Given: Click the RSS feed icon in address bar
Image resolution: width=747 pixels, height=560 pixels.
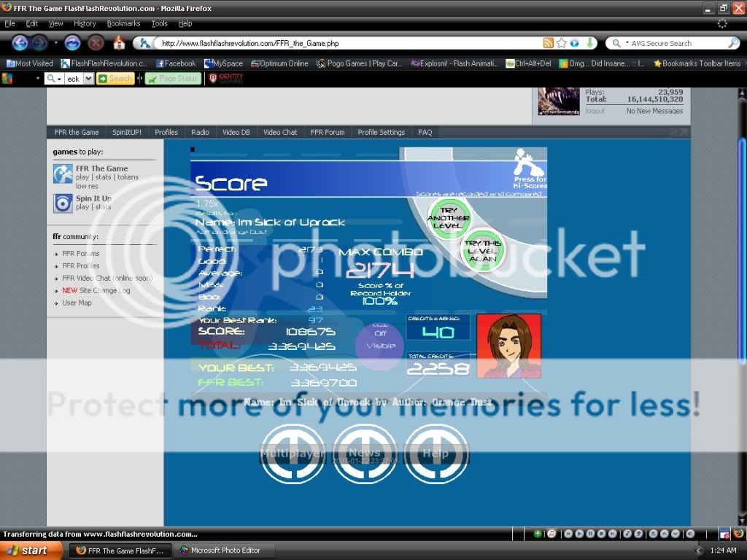Looking at the screenshot, I should pos(548,43).
